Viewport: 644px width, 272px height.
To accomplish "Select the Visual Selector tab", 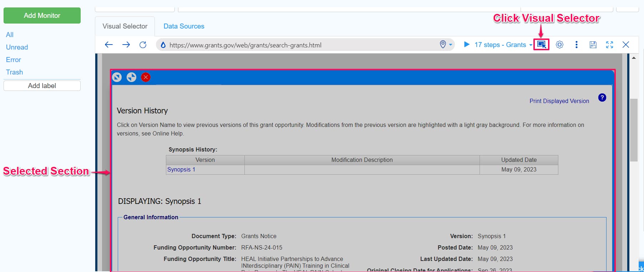I will (125, 26).
